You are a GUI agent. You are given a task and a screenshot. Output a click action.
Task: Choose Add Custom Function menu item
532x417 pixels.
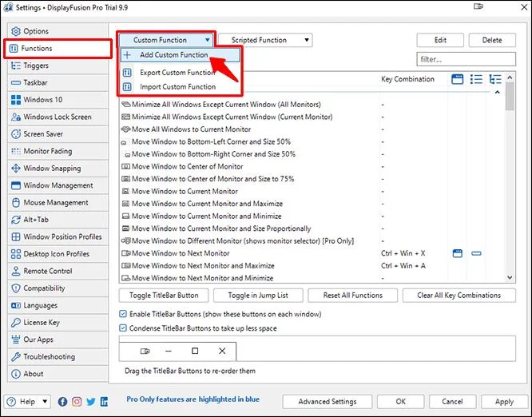[x=180, y=54]
